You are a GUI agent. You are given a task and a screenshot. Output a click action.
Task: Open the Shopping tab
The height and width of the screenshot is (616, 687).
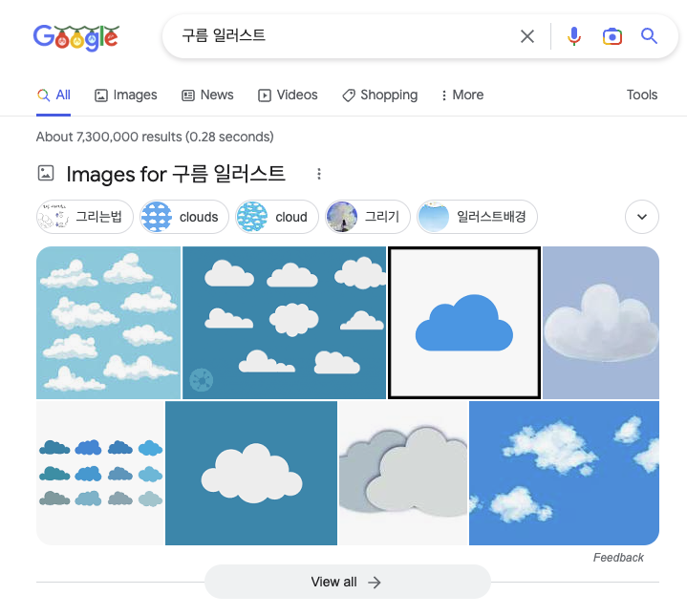380,95
